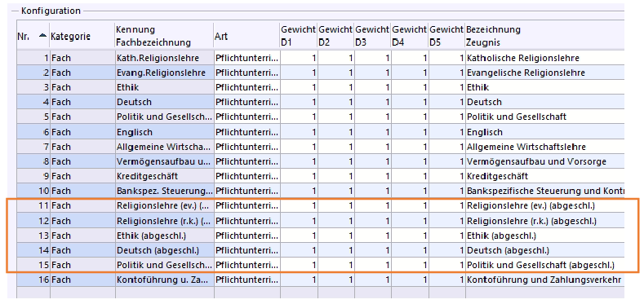Screen dimensions: 644x304
Task: Sort by the Nr. column header
Action: [x=33, y=36]
